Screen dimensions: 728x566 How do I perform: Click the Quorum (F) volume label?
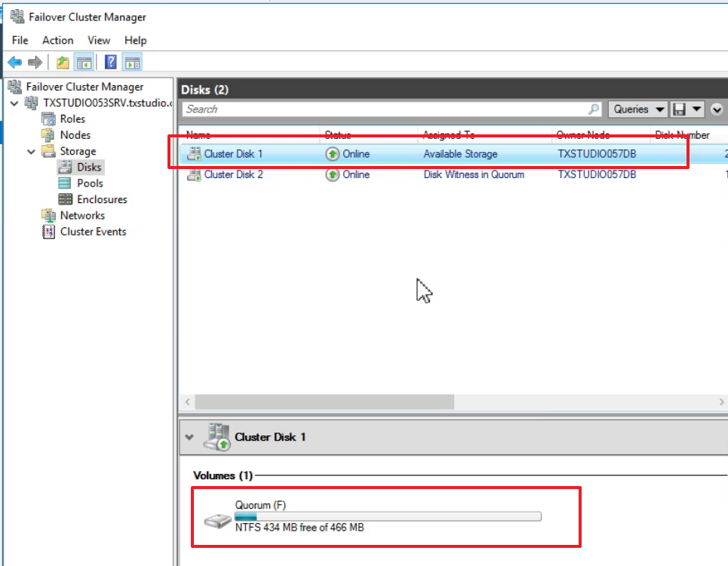[260, 505]
